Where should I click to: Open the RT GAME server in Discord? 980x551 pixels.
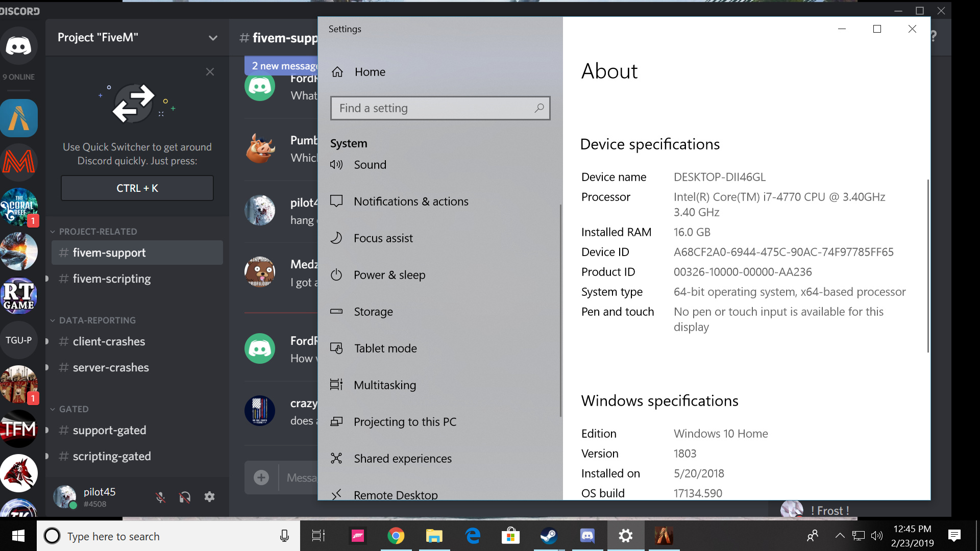[19, 295]
